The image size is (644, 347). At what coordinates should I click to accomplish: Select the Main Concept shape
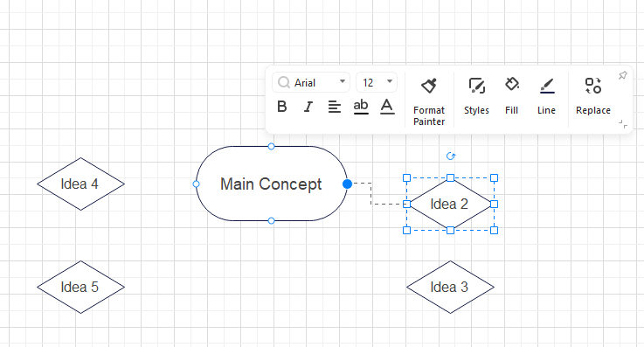coord(272,184)
